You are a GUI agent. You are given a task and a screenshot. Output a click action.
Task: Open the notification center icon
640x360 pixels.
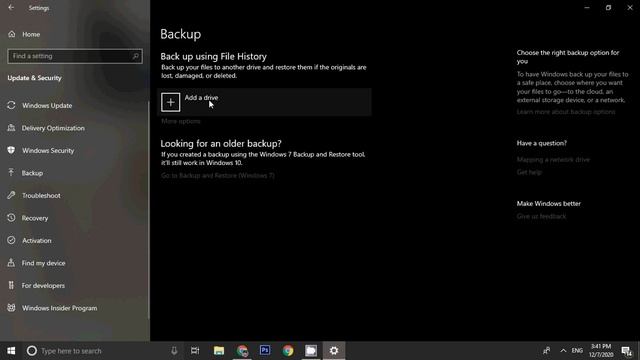[x=626, y=351]
